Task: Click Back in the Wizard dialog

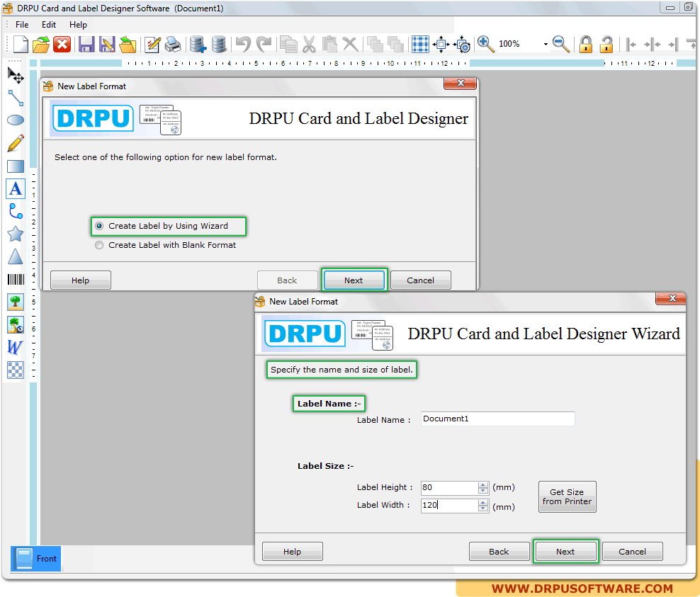Action: [499, 552]
